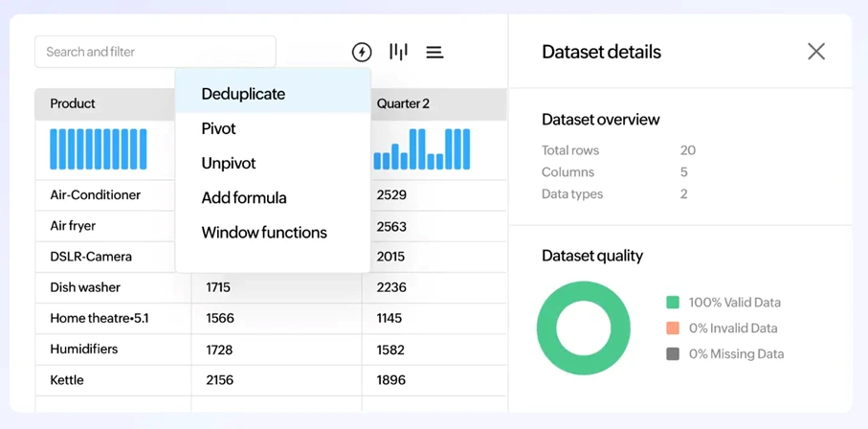The image size is (868, 429).
Task: Click the 0% Invalid Data legend label
Action: tap(733, 328)
